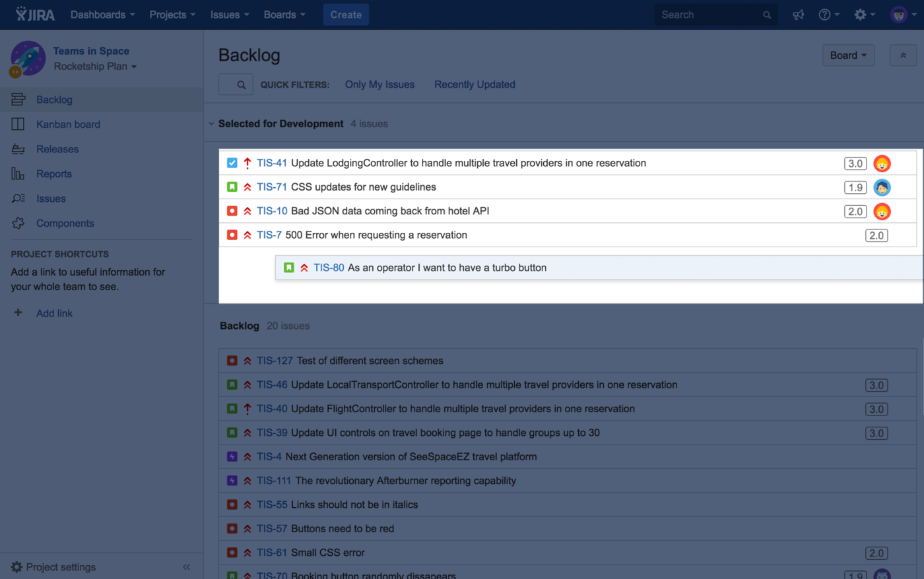Collapse the Selected for Development section
This screenshot has width=924, height=579.
point(211,123)
